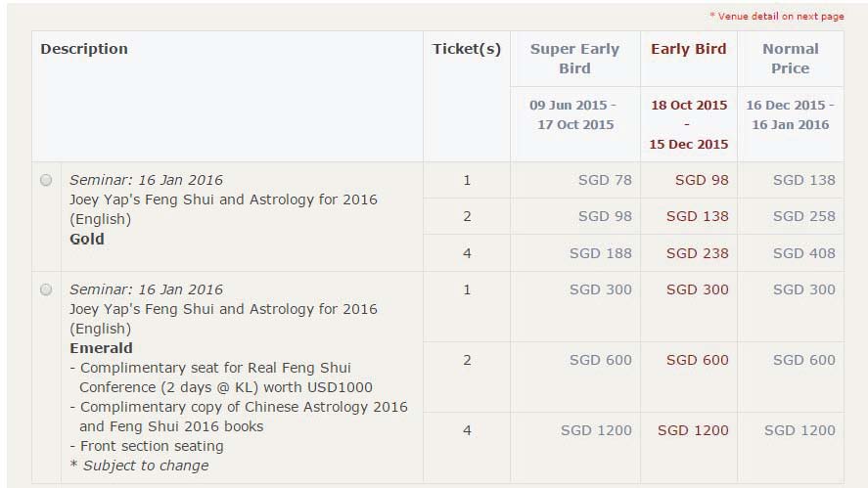
Task: Click the Ticket(s) column header
Action: [x=466, y=49]
